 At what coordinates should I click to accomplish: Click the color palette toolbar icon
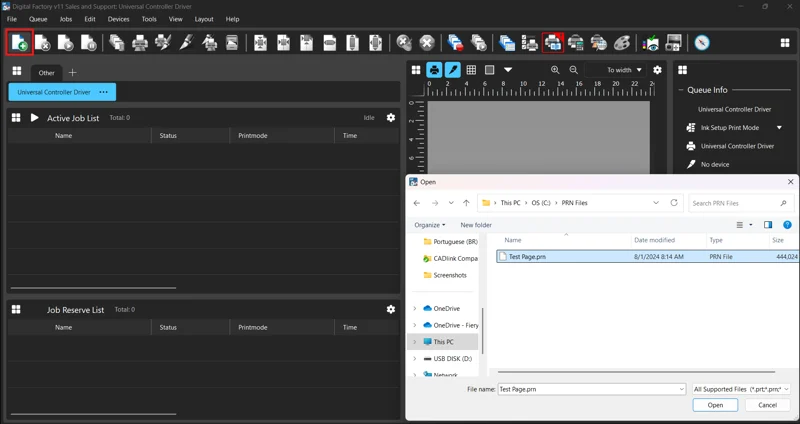coord(622,43)
